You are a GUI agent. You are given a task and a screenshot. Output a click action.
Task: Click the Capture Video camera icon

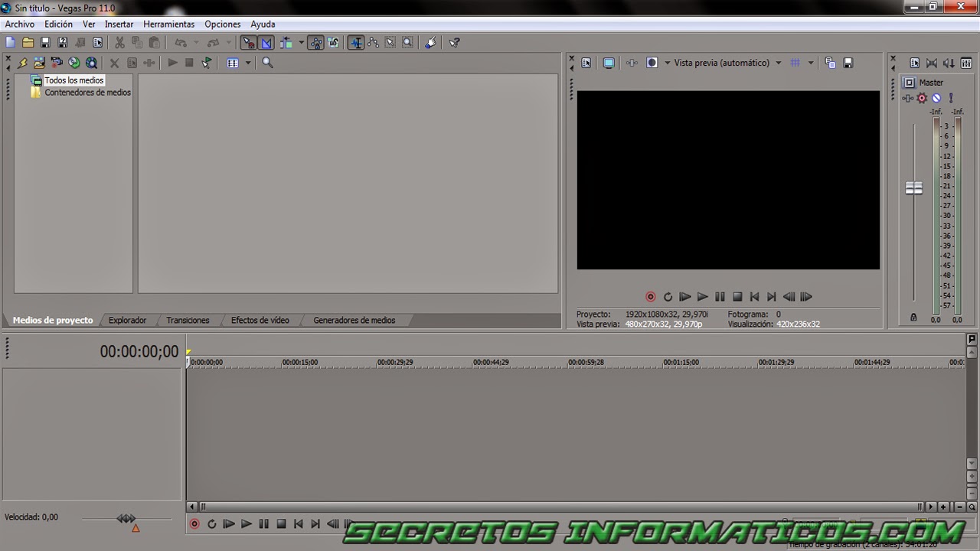coord(57,63)
